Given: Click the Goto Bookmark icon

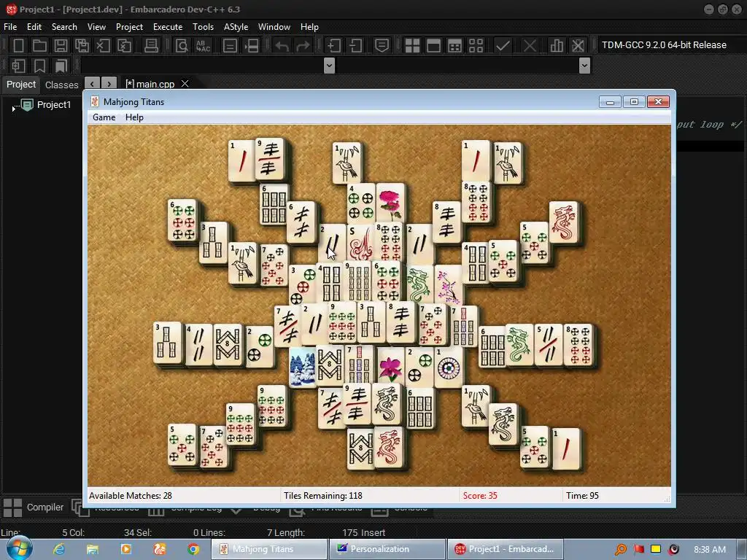Looking at the screenshot, I should click(x=61, y=66).
